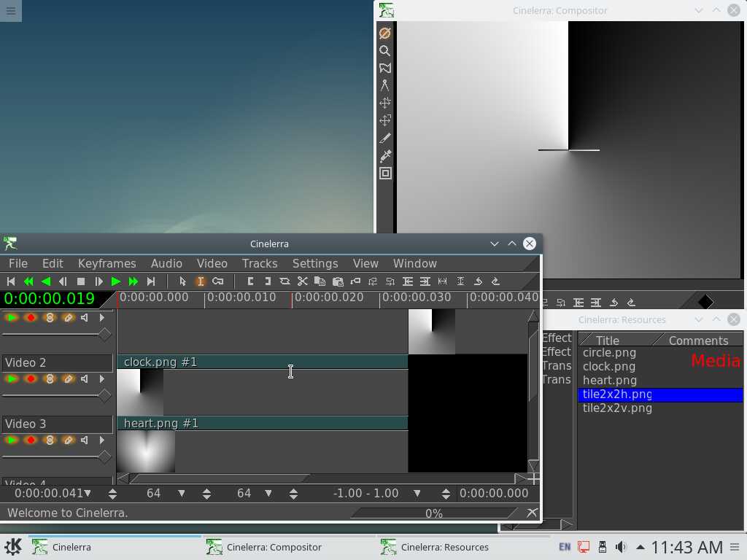Toggle play track on Video 2
747x560 pixels.
[x=12, y=379]
